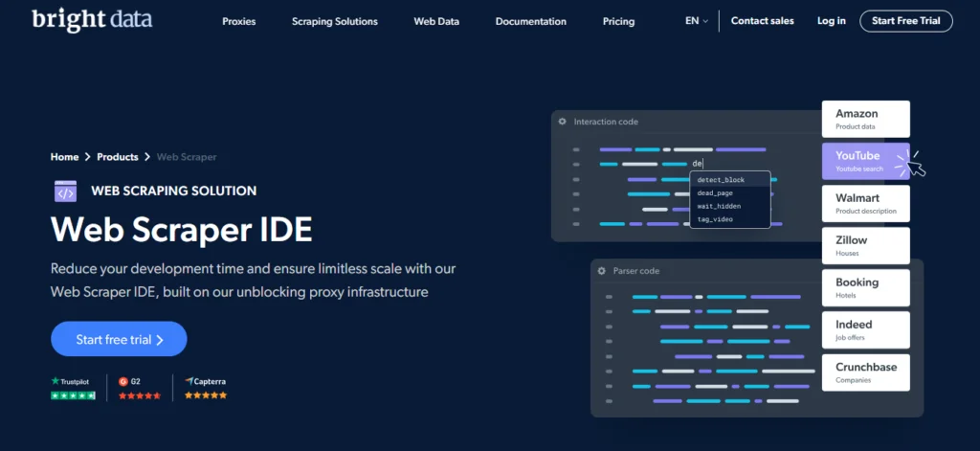Click the chevron after Home breadcrumb
980x451 pixels.
point(88,157)
